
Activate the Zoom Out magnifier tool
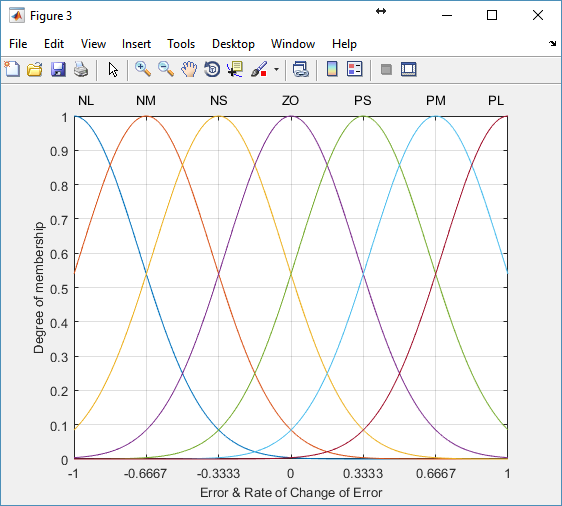166,69
